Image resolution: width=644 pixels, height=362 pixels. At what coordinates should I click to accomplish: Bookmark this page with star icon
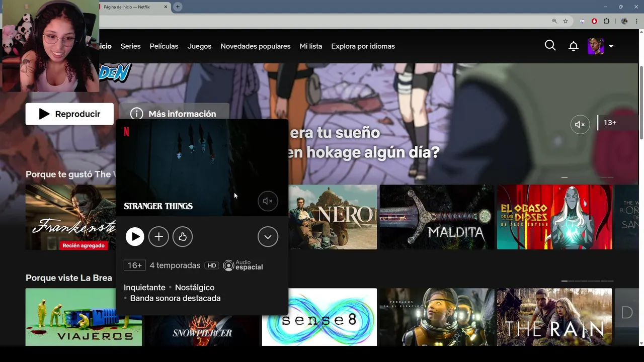click(566, 21)
